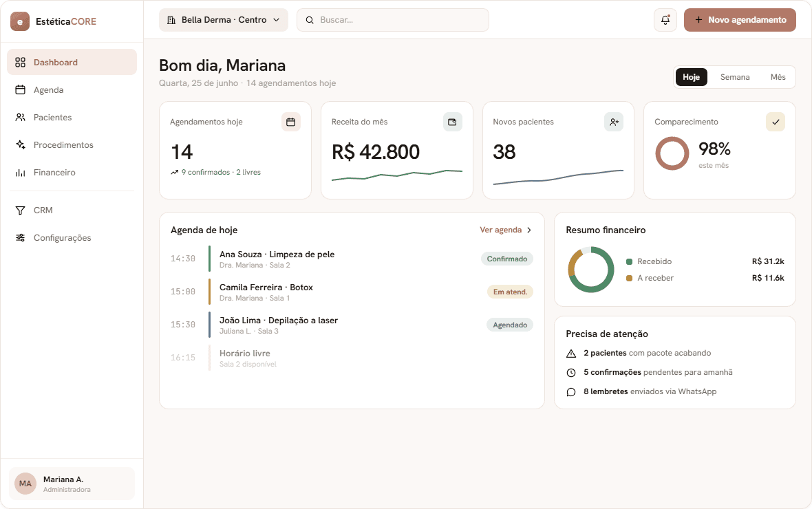Click the Em atend. status badge
This screenshot has width=812, height=509.
pyautogui.click(x=510, y=292)
